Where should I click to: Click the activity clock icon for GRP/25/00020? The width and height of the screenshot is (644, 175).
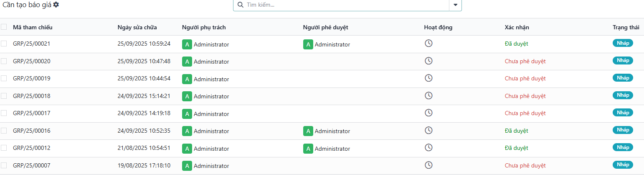428,61
